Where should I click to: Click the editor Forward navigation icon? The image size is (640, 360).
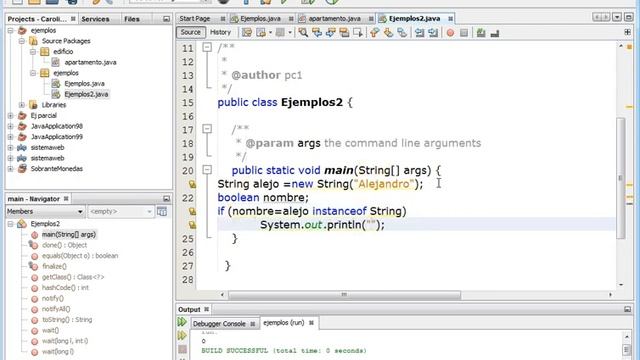pyautogui.click(x=280, y=33)
